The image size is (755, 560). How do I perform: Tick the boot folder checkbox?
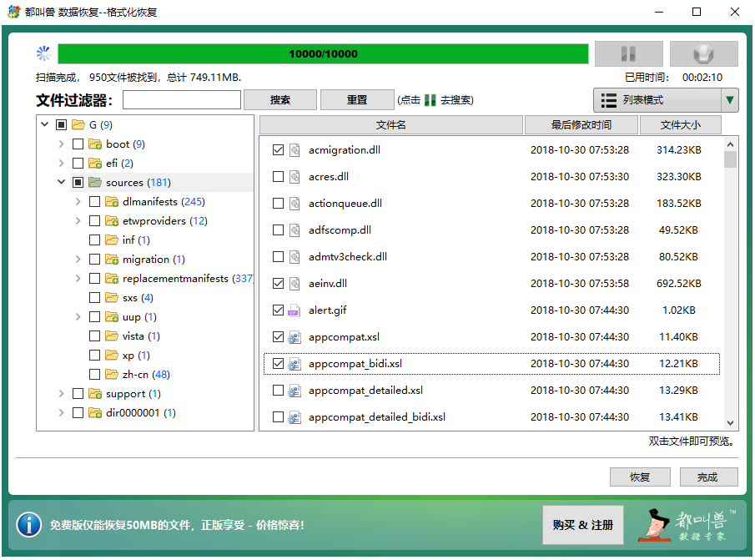78,144
